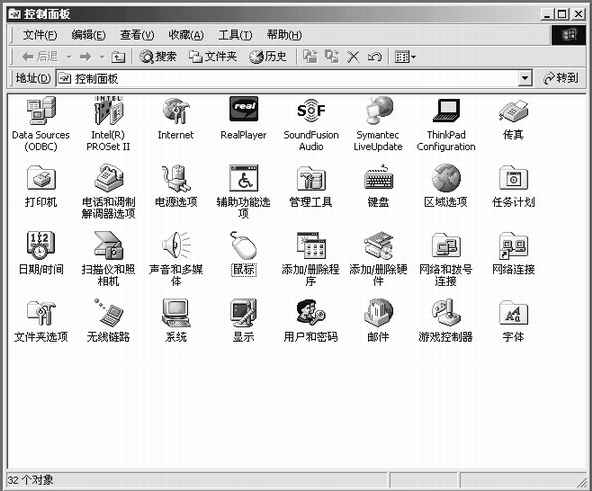Open the views dropdown button

click(x=405, y=57)
